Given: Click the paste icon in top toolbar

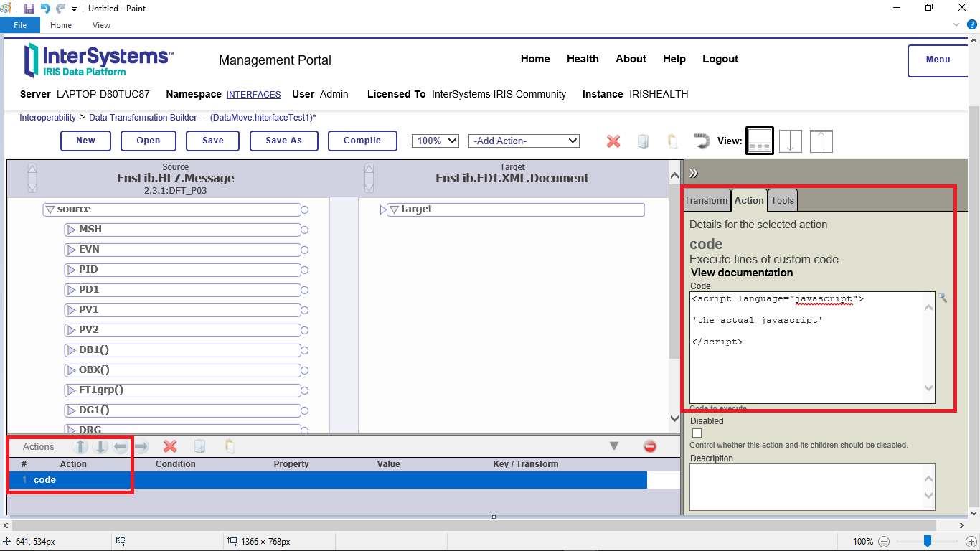Looking at the screenshot, I should point(672,141).
